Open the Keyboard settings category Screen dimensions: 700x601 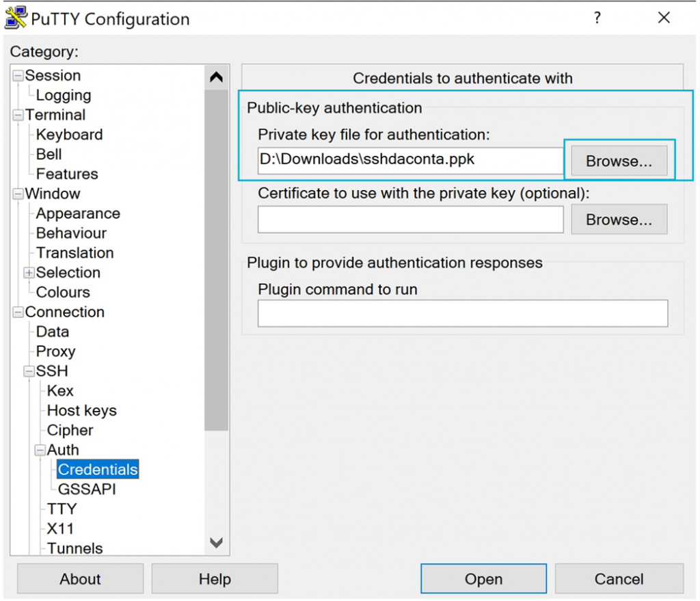pos(69,135)
